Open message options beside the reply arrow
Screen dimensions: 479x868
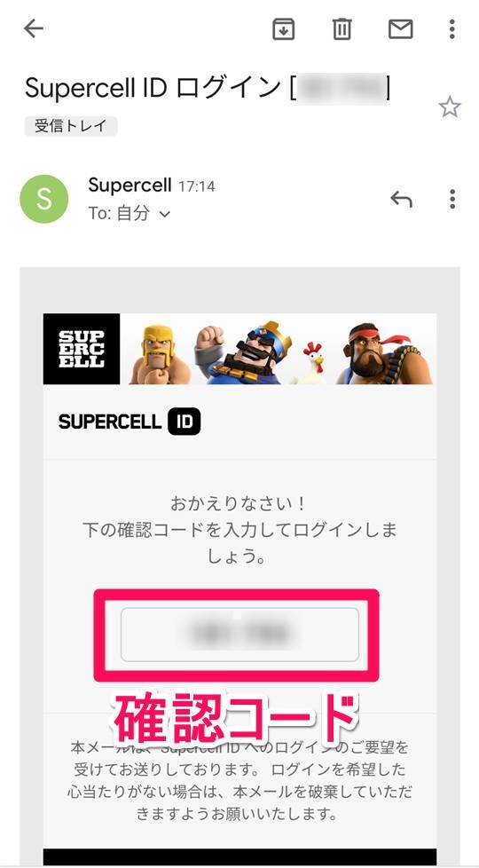pyautogui.click(x=452, y=199)
